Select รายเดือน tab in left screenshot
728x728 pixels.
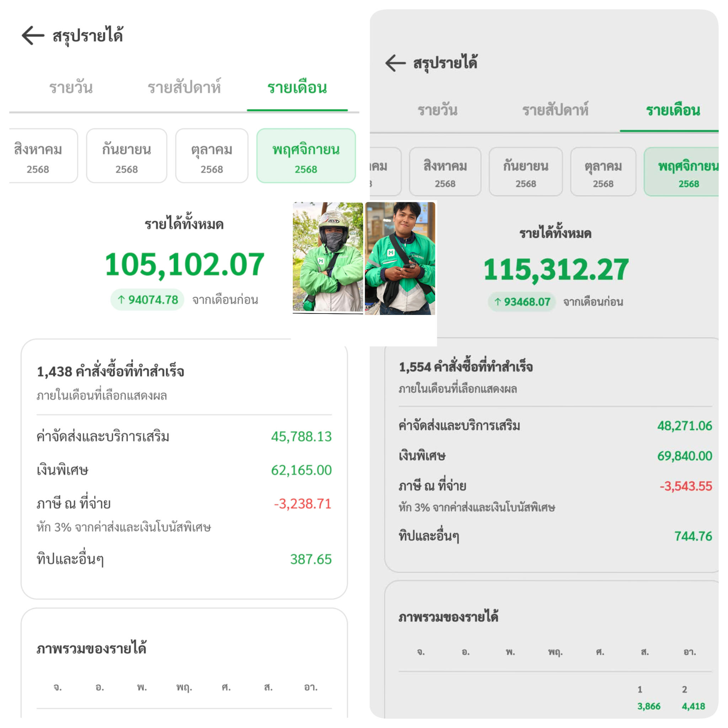tap(297, 87)
